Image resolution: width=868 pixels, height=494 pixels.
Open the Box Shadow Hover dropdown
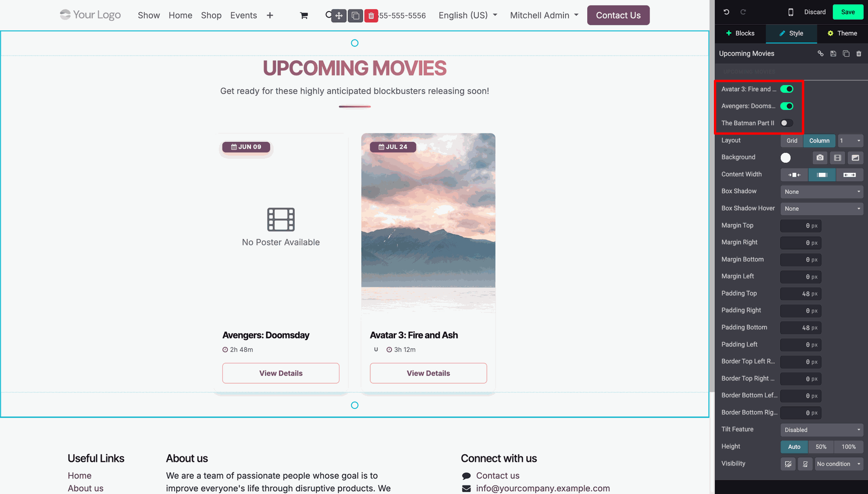pyautogui.click(x=822, y=209)
